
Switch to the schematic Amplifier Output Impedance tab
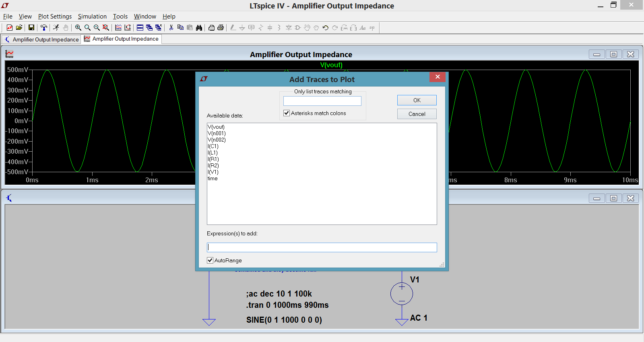point(41,39)
